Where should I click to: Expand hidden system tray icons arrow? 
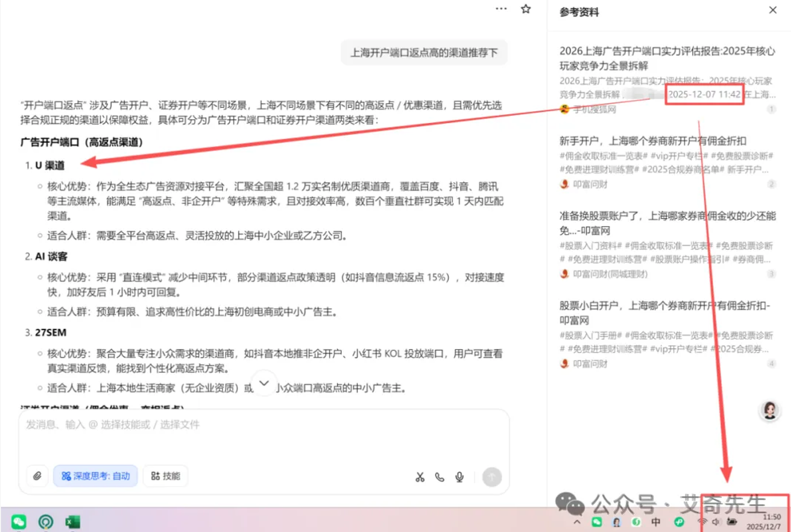coord(577,522)
